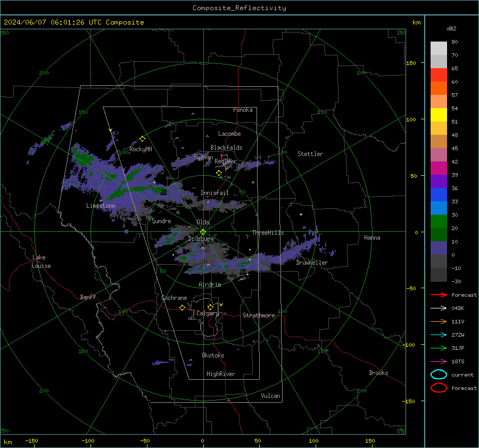Image resolution: width=479 pixels, height=448 pixels.
Task: Pick the light blue 30-33 dBZ swatch
Action: pos(439,208)
